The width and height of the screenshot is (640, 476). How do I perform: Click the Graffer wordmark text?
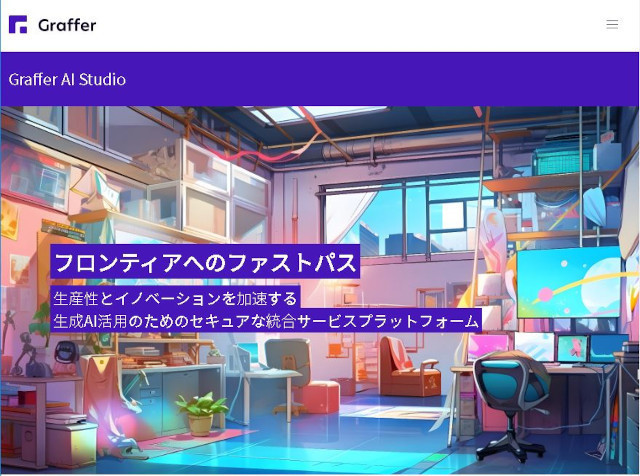tap(67, 25)
